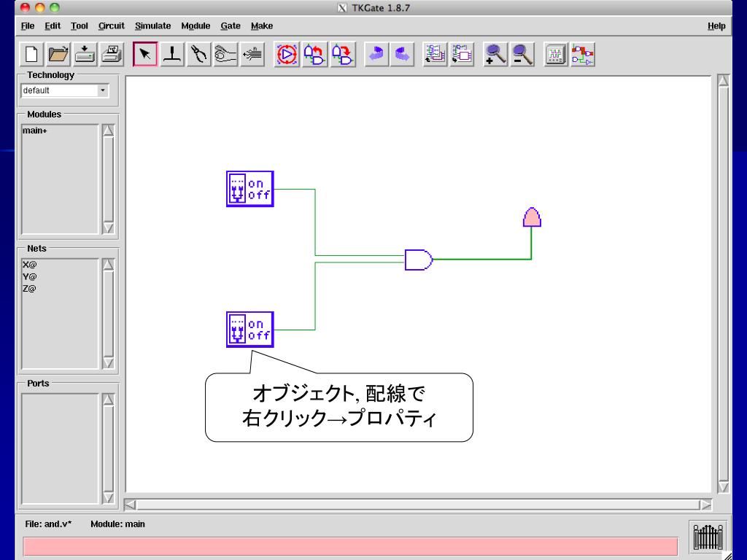This screenshot has width=747, height=560.
Task: Click canvas horizontal scrollbar left arrow
Action: coord(130,505)
